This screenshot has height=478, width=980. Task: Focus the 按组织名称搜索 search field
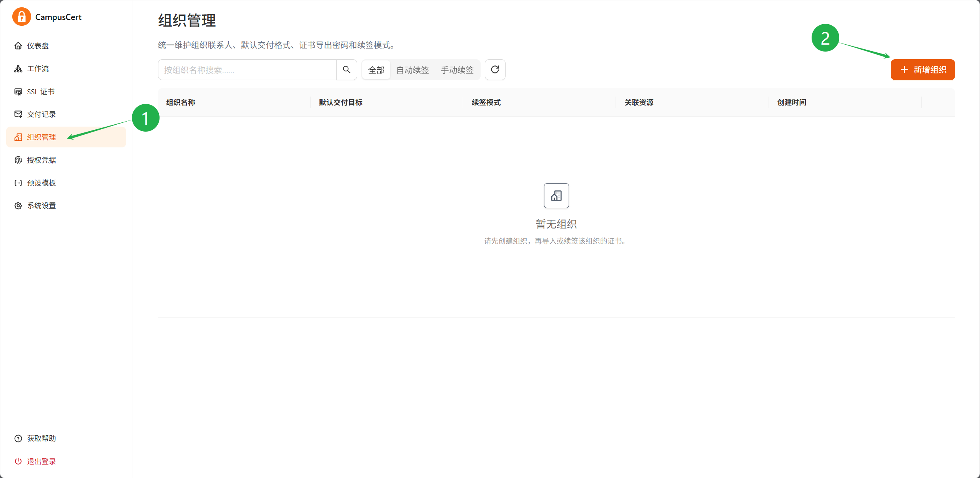coord(247,70)
